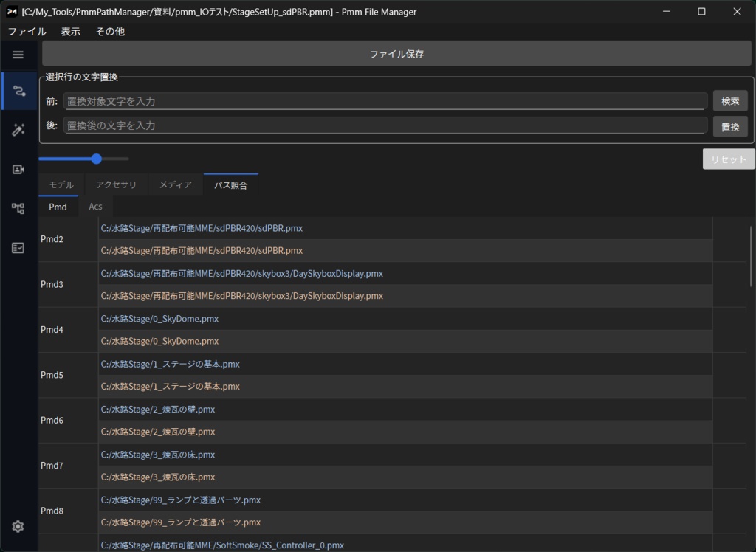Click the 検索 search button
This screenshot has width=756, height=552.
(x=730, y=100)
